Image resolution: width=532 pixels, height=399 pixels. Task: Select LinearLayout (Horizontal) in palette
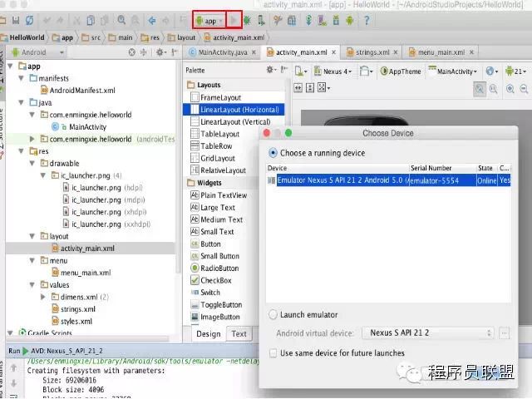point(234,110)
